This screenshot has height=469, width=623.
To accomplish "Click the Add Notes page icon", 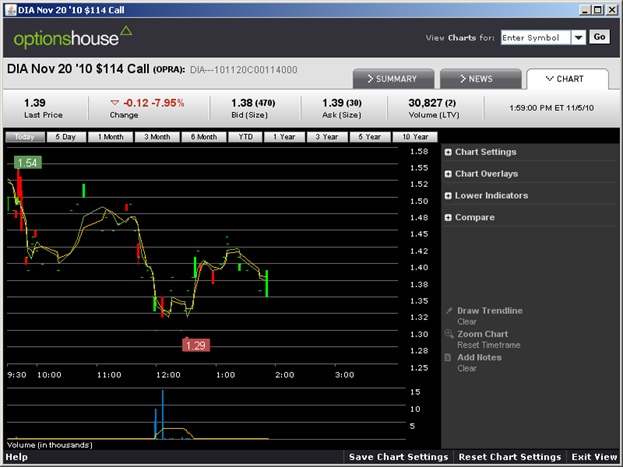I will pyautogui.click(x=448, y=357).
